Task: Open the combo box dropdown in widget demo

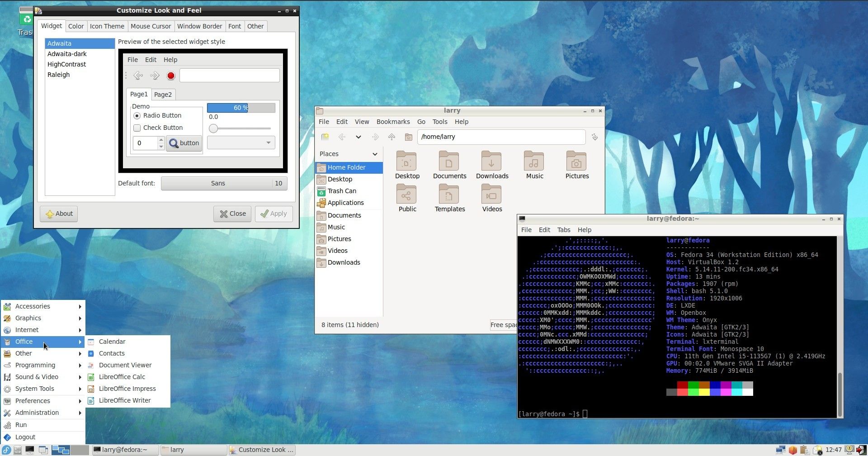Action: click(269, 142)
